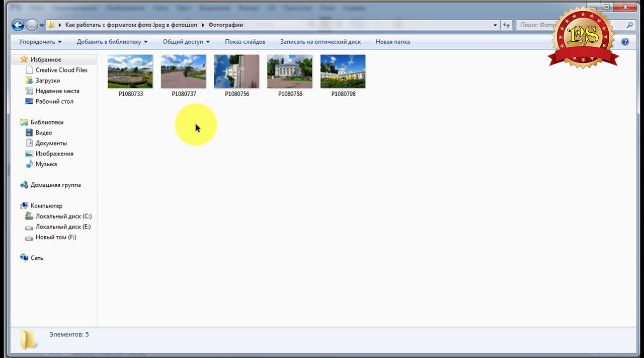The width and height of the screenshot is (644, 358).
Task: Select Локальный диск (C:) drive
Action: 63,217
